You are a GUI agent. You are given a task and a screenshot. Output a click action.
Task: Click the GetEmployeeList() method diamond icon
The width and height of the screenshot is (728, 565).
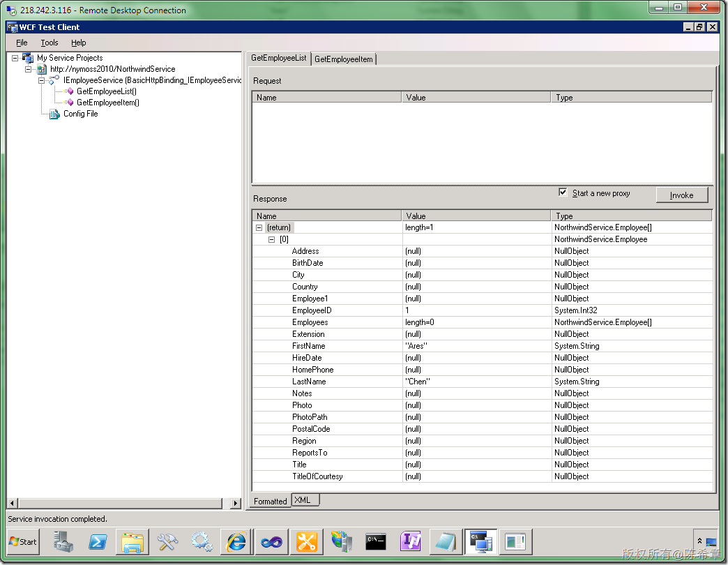pyautogui.click(x=70, y=91)
